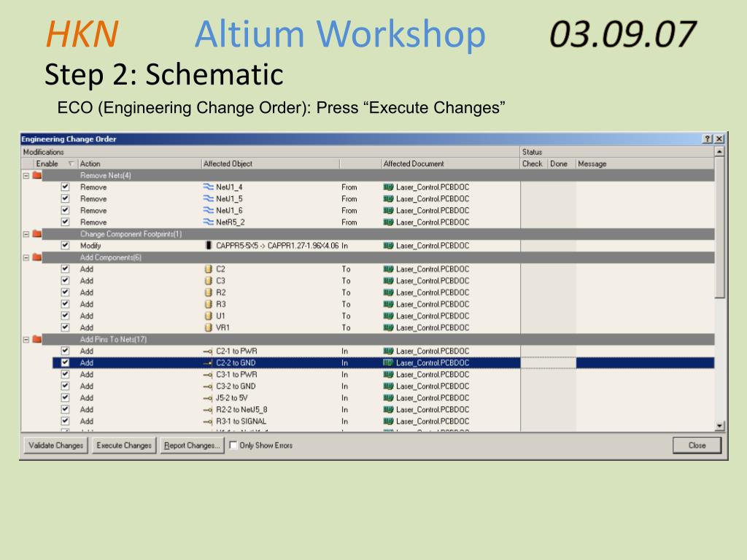Click the component icon beside C2
The width and height of the screenshot is (747, 560).
point(208,268)
